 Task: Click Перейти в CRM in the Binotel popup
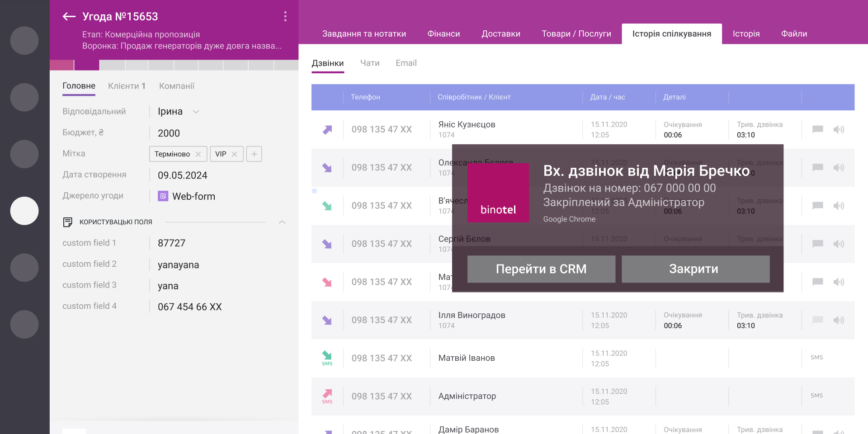(541, 269)
